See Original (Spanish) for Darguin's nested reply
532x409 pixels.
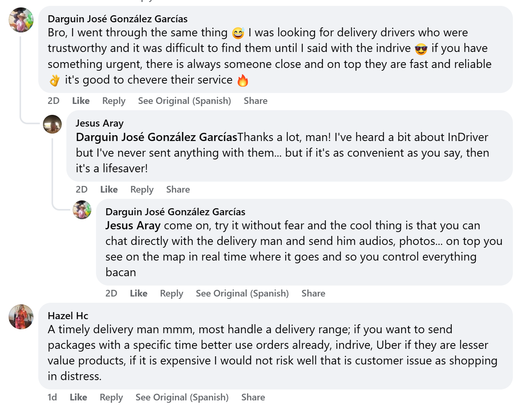(242, 293)
